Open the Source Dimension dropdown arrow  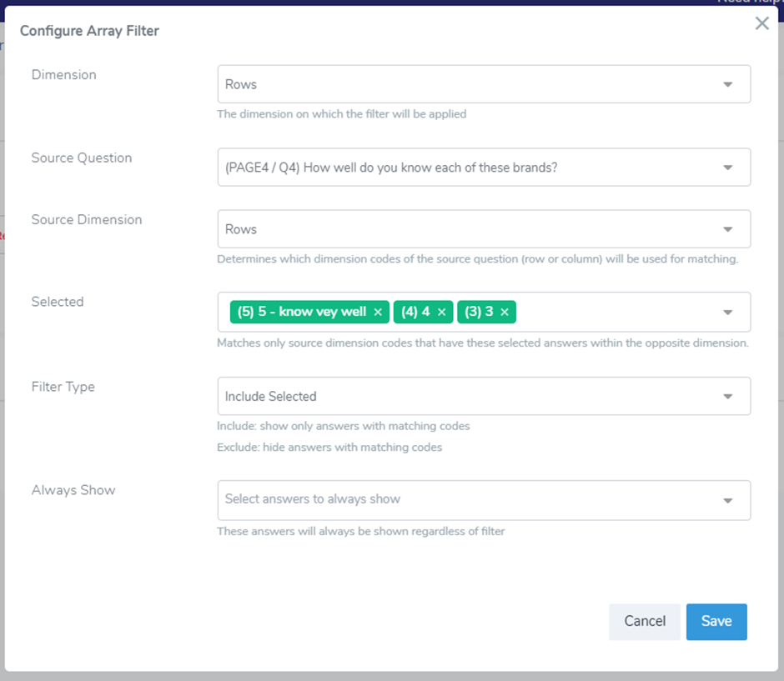click(727, 229)
